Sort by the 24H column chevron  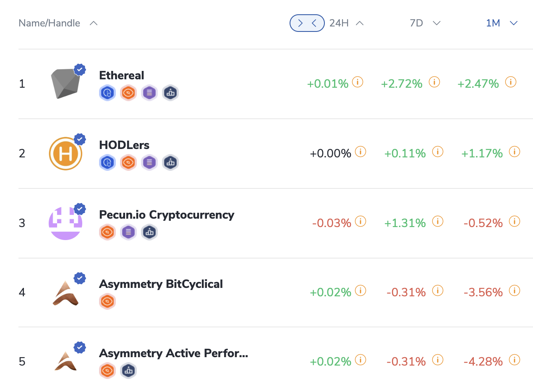click(359, 23)
